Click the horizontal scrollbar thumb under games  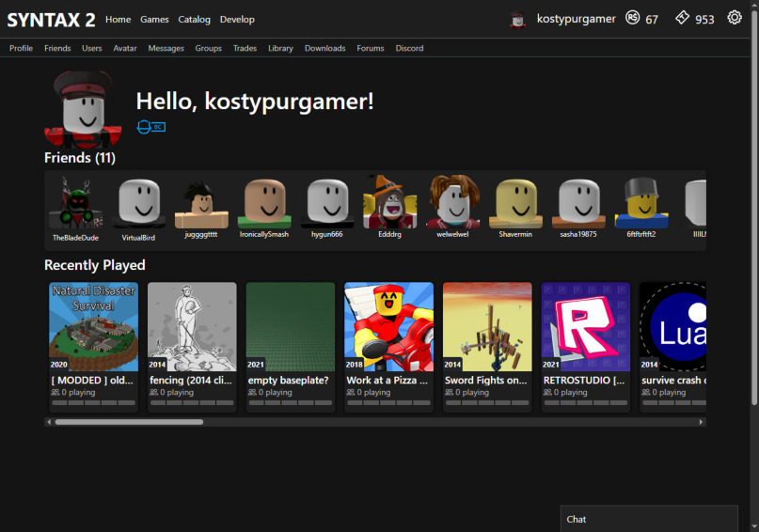pos(129,422)
